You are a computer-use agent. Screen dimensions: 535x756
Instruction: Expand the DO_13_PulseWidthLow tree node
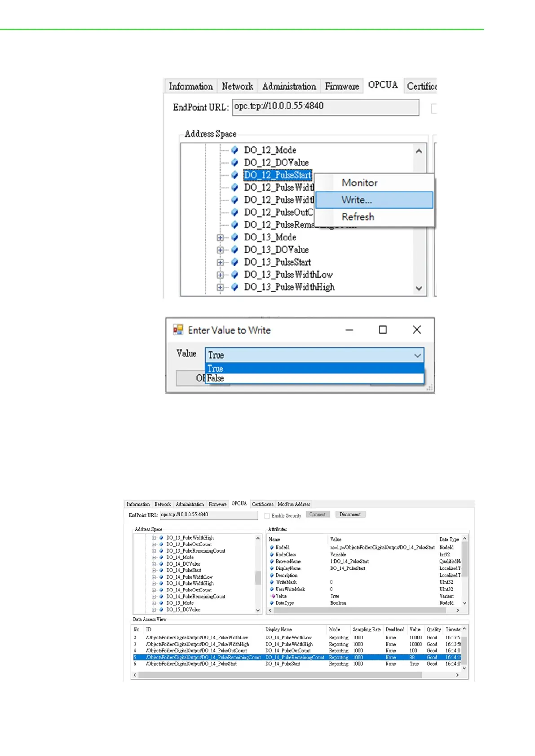(220, 275)
